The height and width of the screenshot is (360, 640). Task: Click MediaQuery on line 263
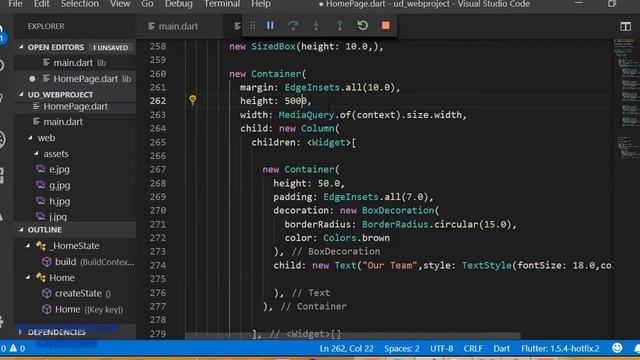click(x=306, y=115)
